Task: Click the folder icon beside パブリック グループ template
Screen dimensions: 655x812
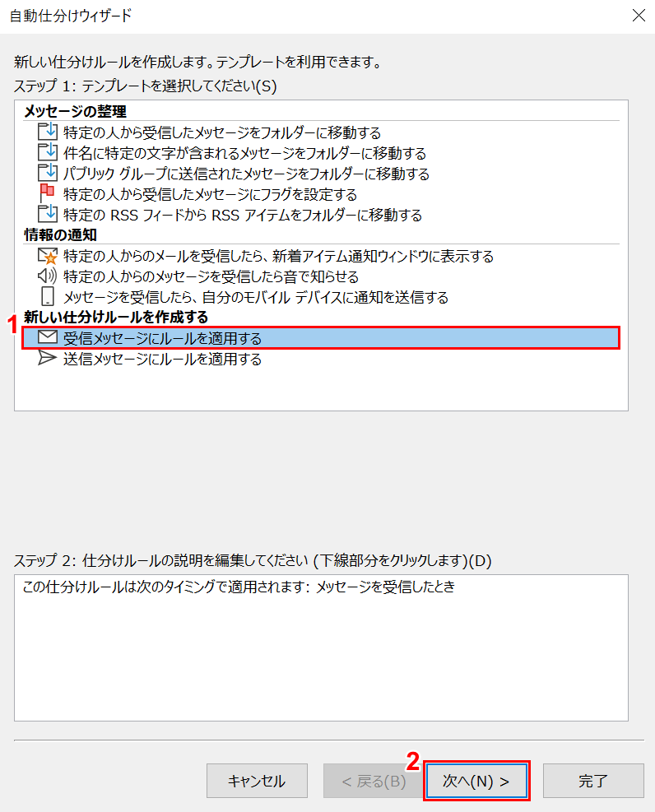Action: (x=48, y=173)
